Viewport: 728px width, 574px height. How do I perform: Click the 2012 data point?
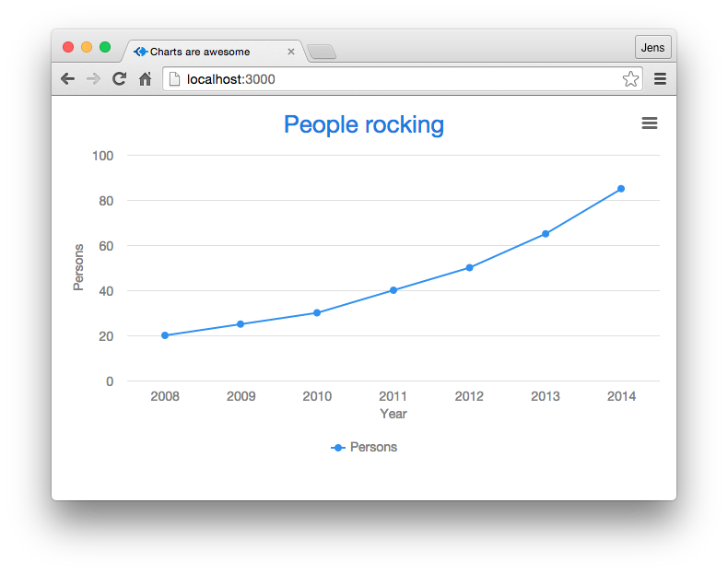(469, 267)
